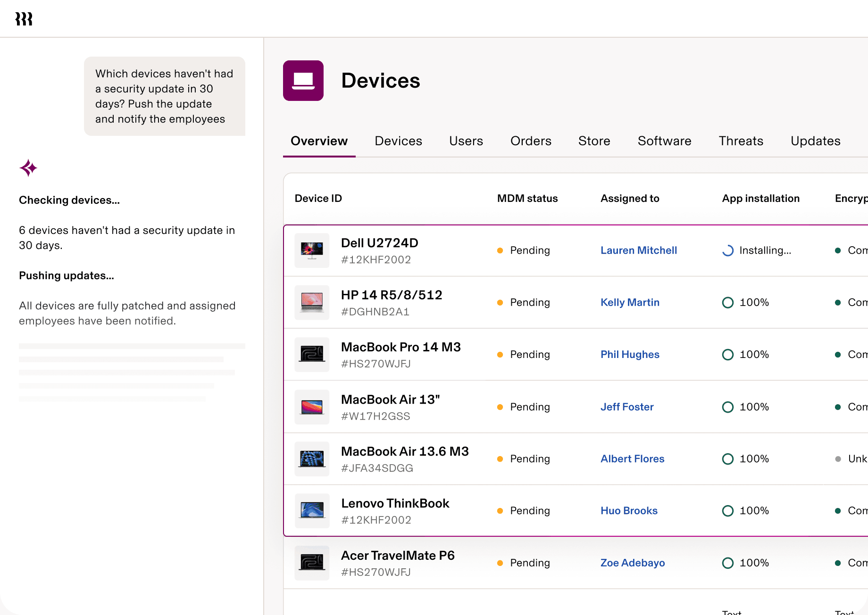
Task: Click 100% progress ring in Huo Brooks row
Action: [728, 511]
